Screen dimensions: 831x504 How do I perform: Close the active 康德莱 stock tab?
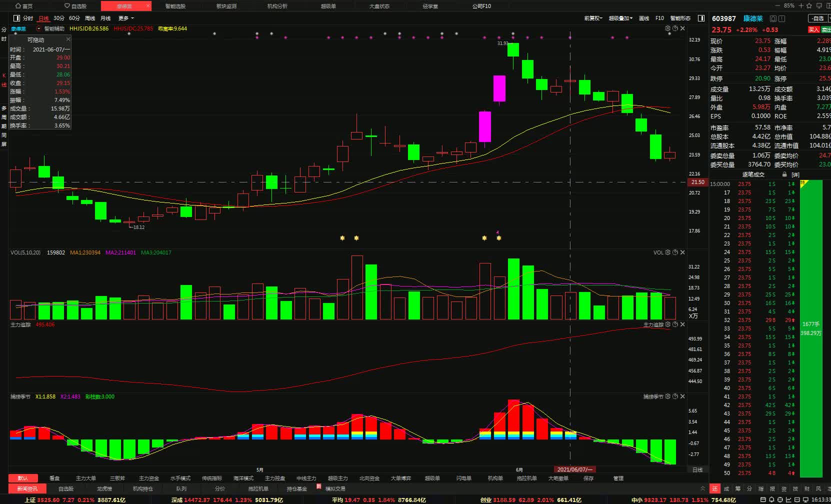(148, 6)
